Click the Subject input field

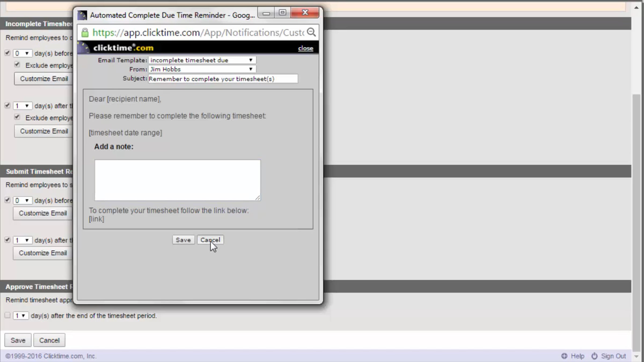[x=223, y=79]
